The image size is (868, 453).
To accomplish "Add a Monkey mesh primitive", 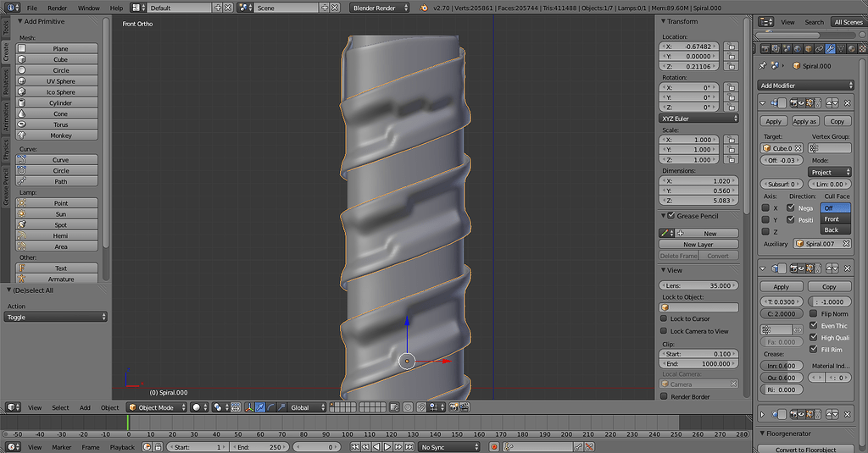I will pos(57,135).
